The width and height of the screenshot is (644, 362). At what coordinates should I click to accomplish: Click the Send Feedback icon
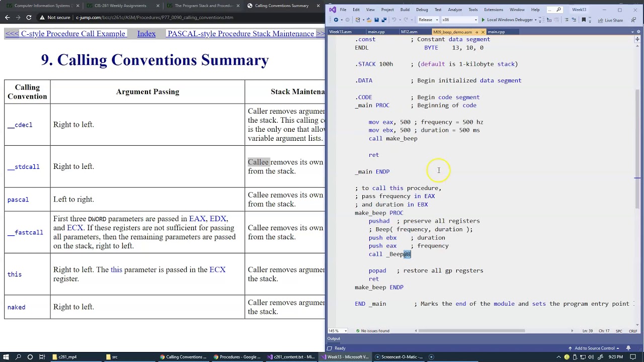[633, 20]
